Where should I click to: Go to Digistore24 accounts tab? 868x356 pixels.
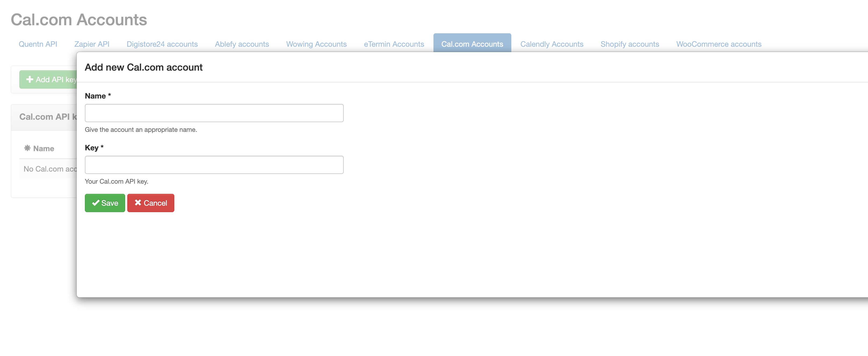tap(162, 44)
